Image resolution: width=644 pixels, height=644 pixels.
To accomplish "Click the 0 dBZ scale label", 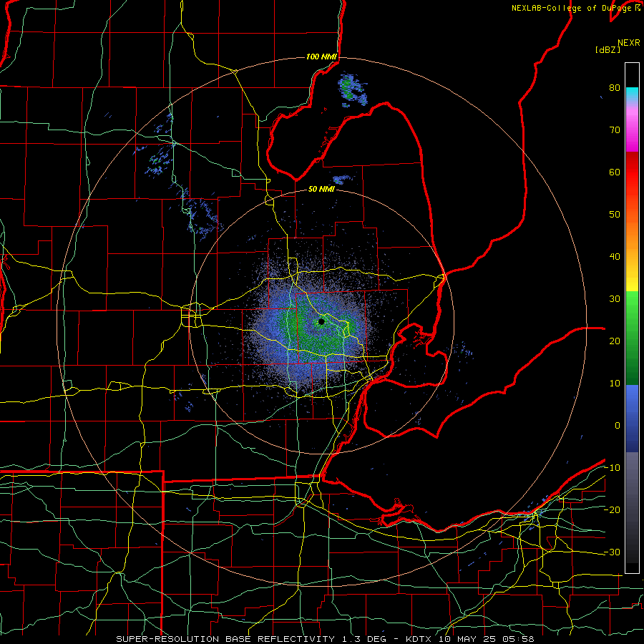I will pos(618,426).
